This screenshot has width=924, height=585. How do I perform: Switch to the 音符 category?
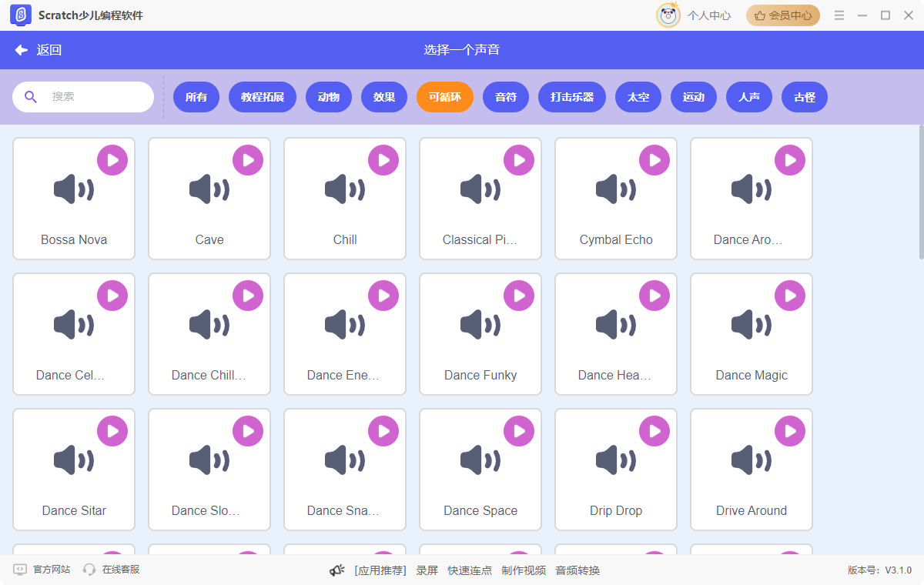coord(506,97)
